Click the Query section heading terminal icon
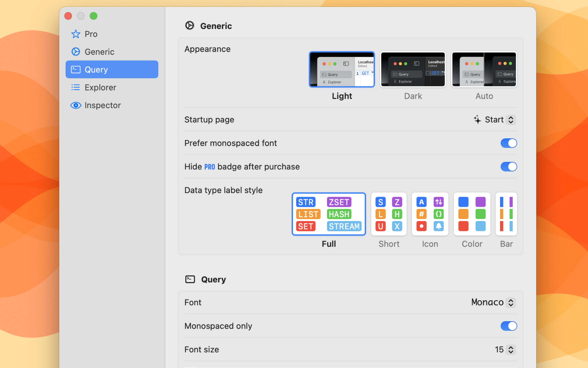This screenshot has height=368, width=588. click(190, 279)
